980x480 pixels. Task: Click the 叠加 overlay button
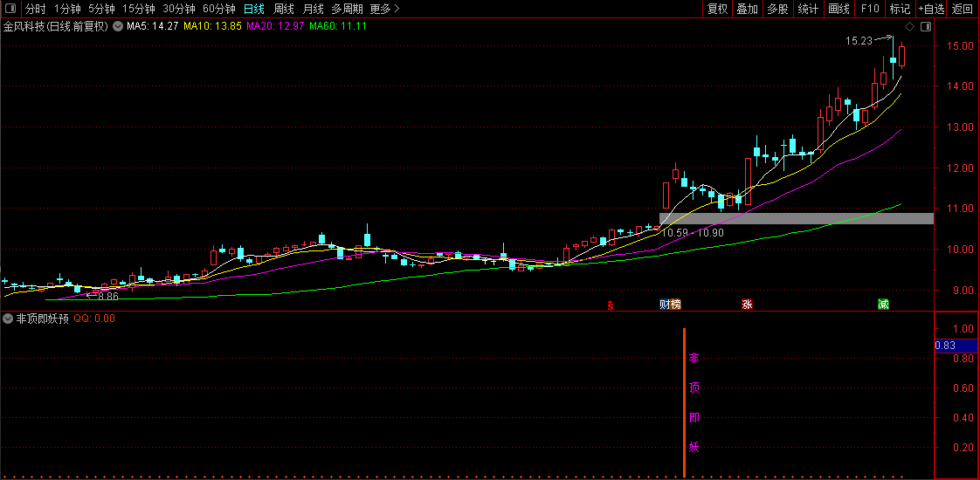point(748,9)
